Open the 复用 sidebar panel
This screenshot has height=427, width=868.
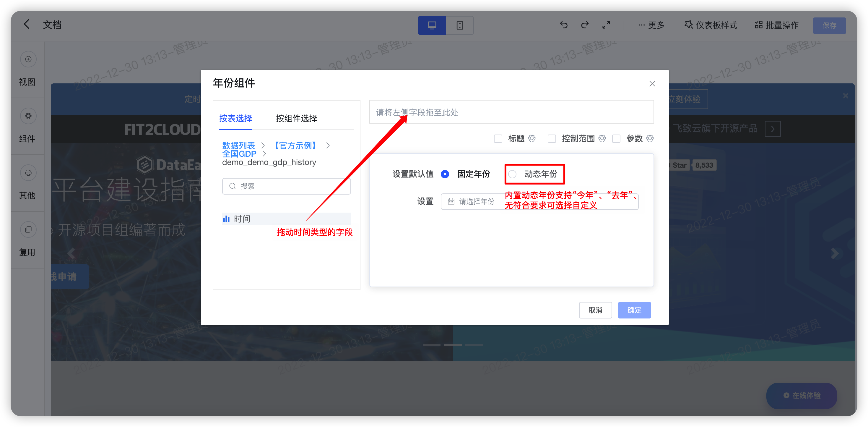pyautogui.click(x=28, y=240)
